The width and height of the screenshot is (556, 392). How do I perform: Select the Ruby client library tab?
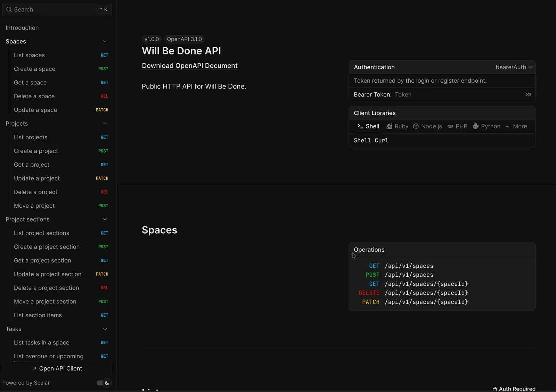click(x=398, y=126)
